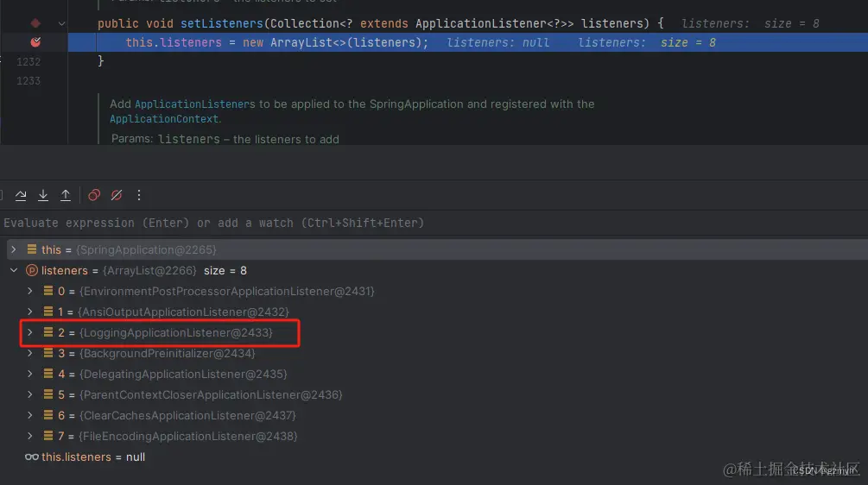Click '{ParentContextCloserApplicationListener@2436}' value text

(x=211, y=395)
